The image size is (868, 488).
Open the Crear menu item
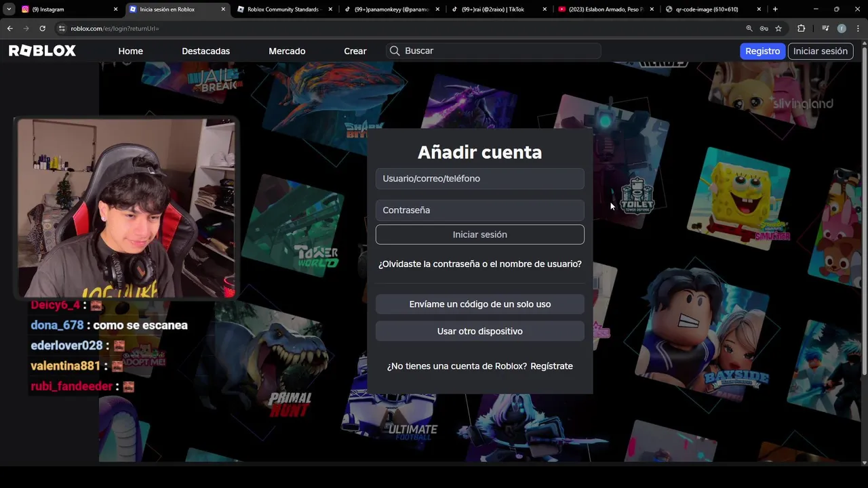pos(355,51)
